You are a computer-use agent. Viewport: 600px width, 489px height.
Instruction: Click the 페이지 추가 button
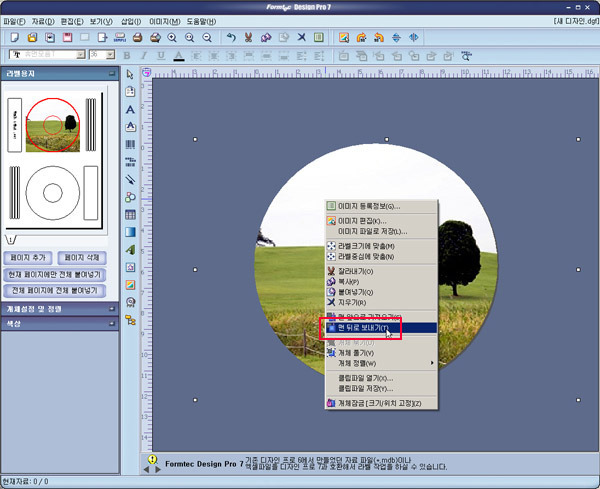tap(30, 257)
